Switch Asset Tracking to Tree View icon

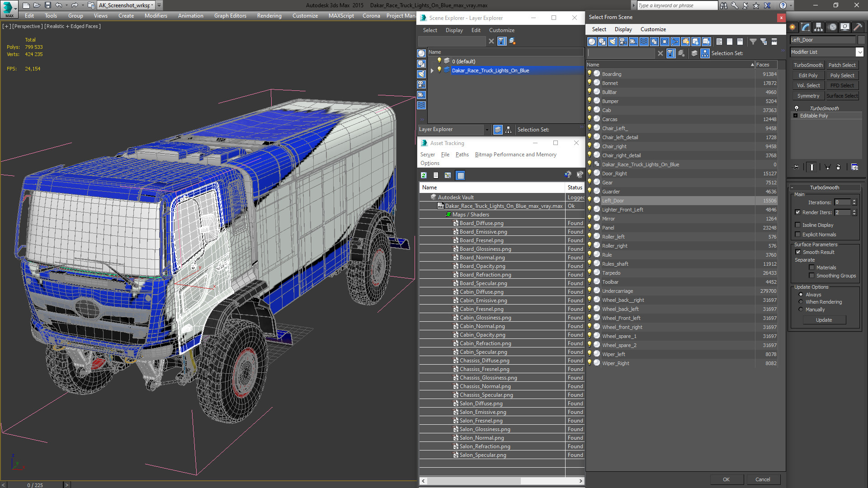[448, 175]
